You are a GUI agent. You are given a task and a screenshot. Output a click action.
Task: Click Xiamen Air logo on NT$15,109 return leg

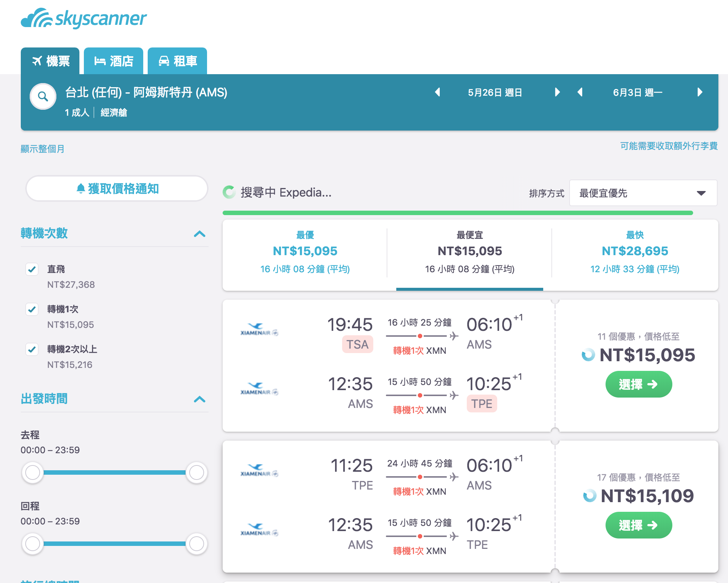click(259, 530)
